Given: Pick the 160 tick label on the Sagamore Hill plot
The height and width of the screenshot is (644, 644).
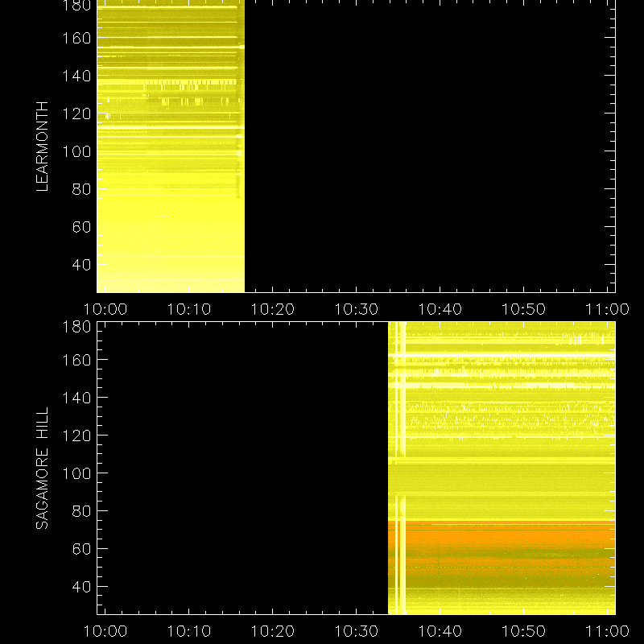Looking at the screenshot, I should 76,360.
